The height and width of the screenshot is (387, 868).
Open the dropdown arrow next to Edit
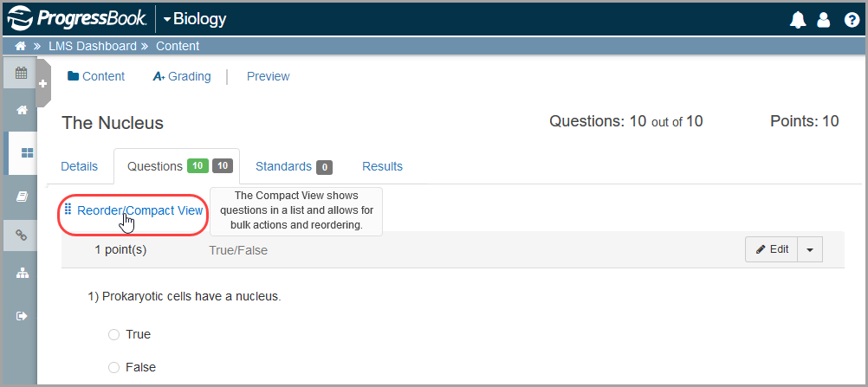pos(810,249)
